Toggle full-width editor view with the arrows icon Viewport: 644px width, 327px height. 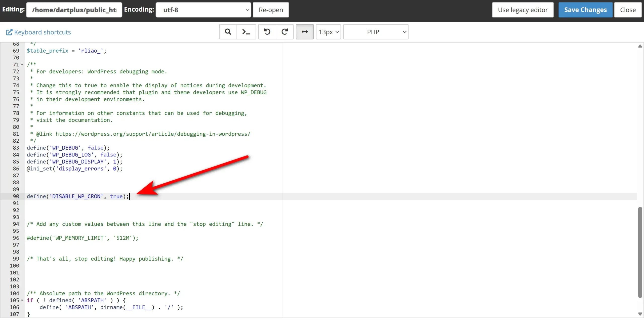tap(304, 32)
